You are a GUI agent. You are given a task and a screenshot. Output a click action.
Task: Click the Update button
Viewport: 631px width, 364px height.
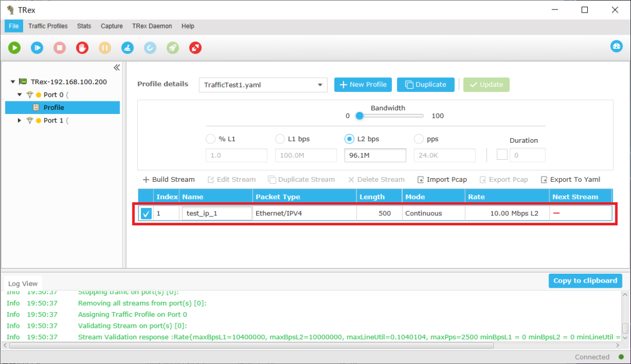pos(486,85)
